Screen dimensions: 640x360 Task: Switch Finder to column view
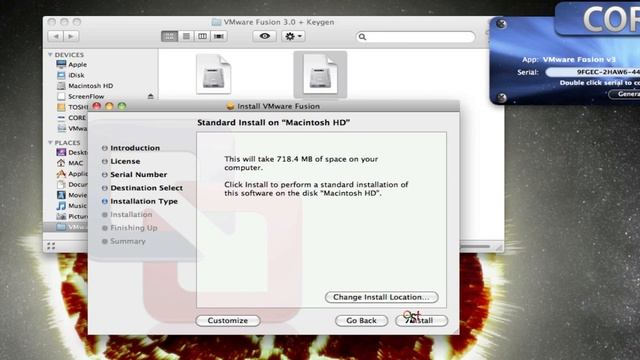[202, 36]
